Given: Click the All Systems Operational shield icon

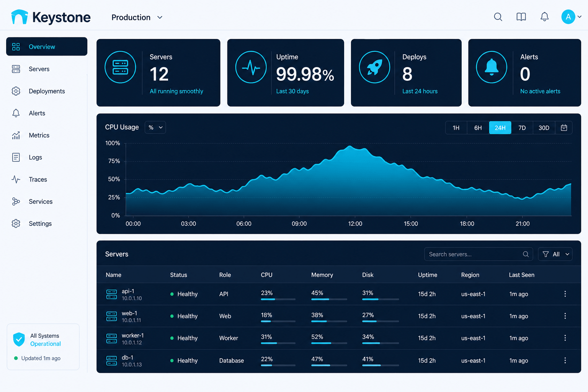Looking at the screenshot, I should coord(19,340).
